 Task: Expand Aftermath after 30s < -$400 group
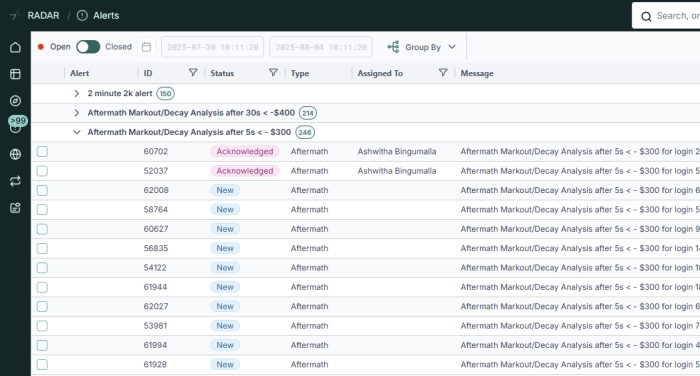(x=77, y=113)
